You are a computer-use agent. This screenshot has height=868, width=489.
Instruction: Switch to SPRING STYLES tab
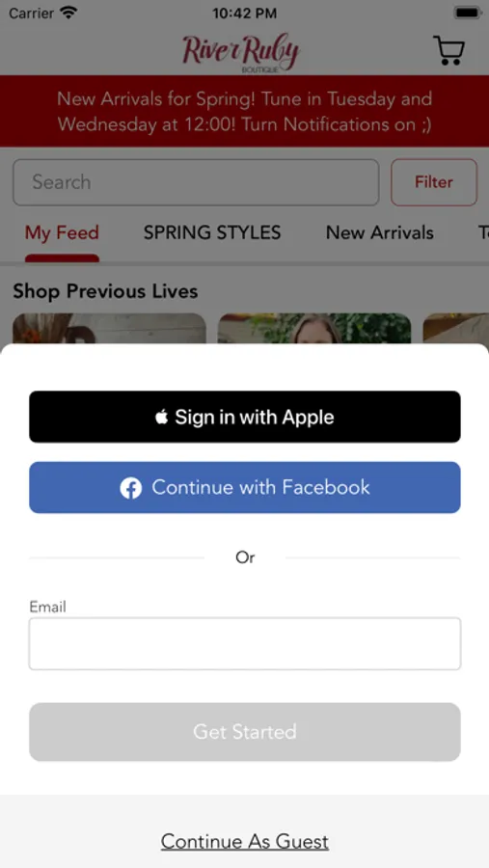click(x=212, y=232)
